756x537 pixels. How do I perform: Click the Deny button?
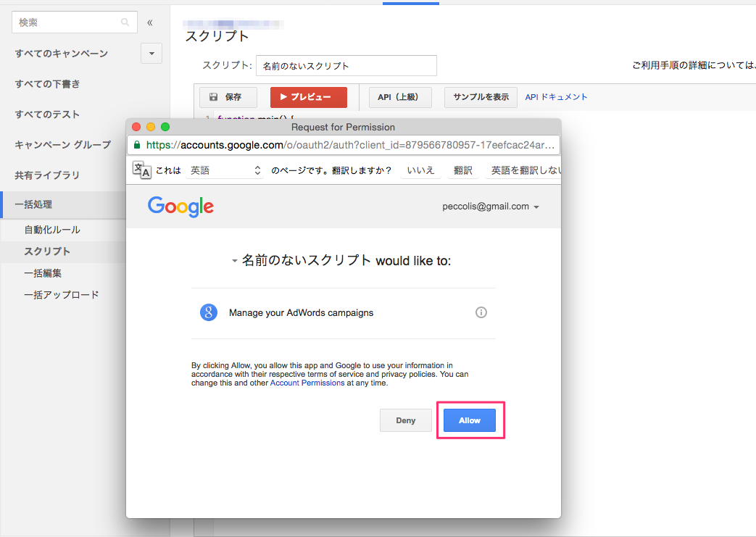(405, 420)
